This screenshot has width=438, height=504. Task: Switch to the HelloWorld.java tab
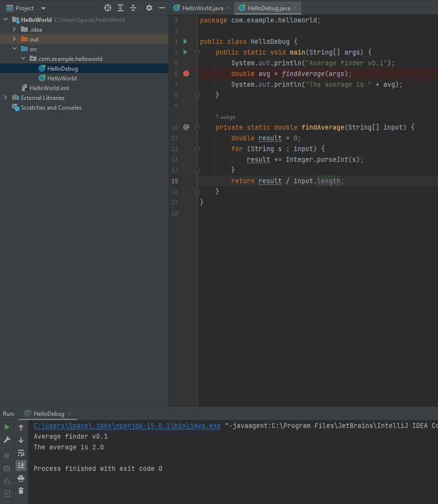200,8
